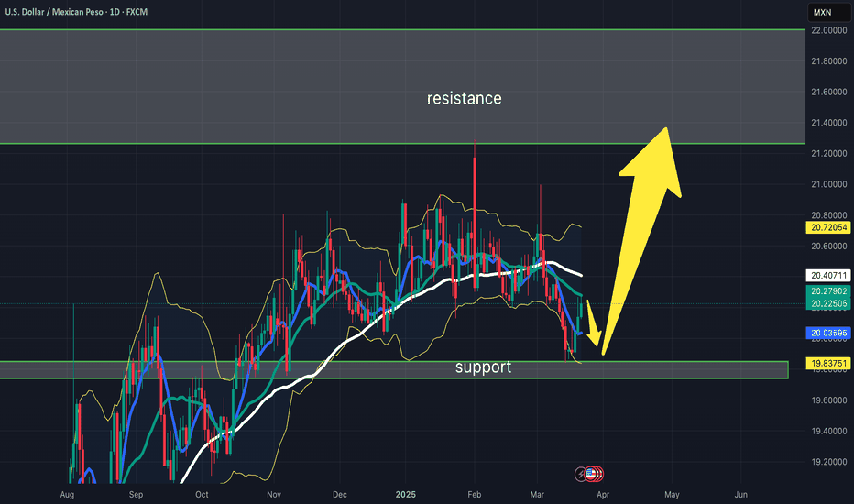Click the Dec label on time axis

coord(339,495)
